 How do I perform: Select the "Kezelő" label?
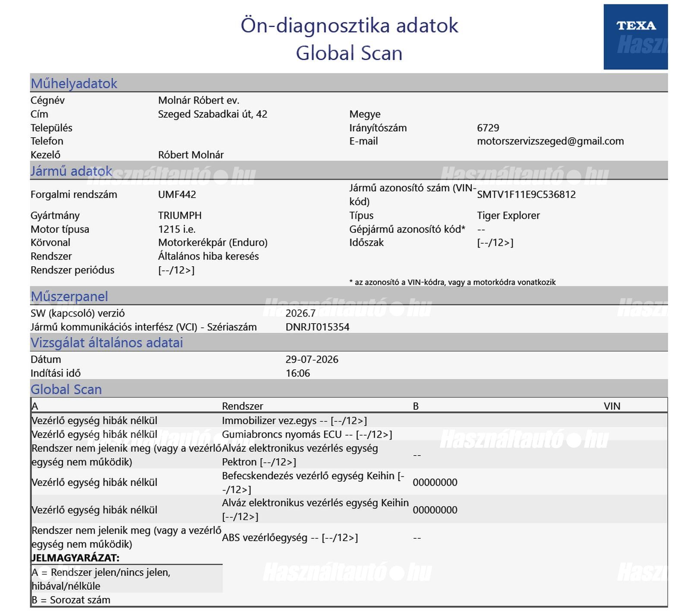[x=45, y=155]
